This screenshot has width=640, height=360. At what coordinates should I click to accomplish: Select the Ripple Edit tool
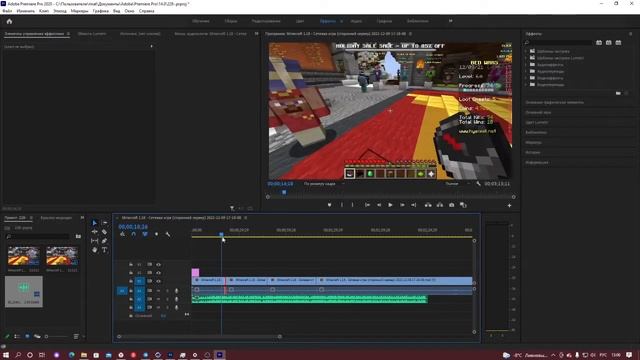(x=94, y=231)
